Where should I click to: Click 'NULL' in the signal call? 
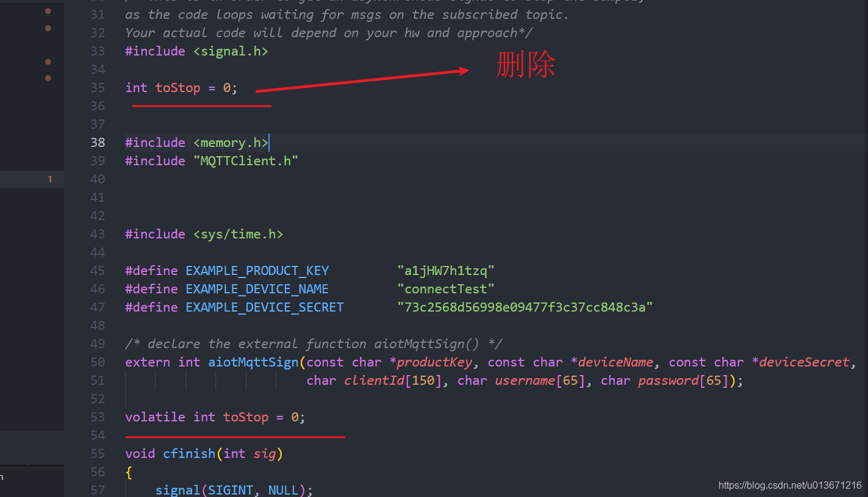[x=283, y=490]
